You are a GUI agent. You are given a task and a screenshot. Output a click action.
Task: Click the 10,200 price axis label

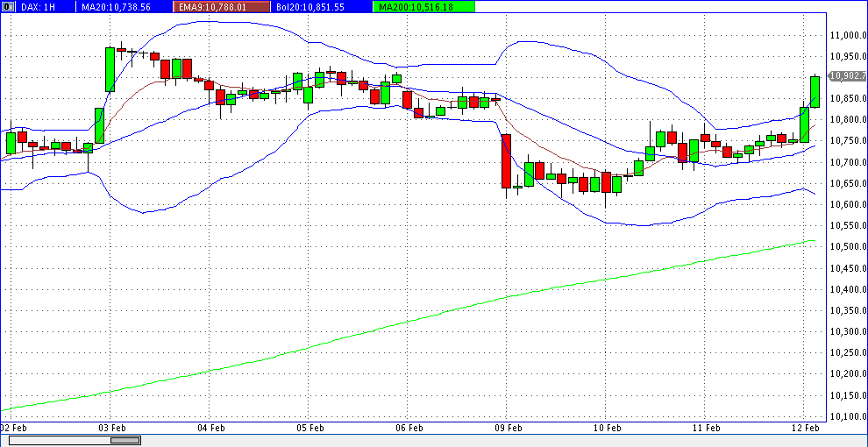pyautogui.click(x=847, y=374)
